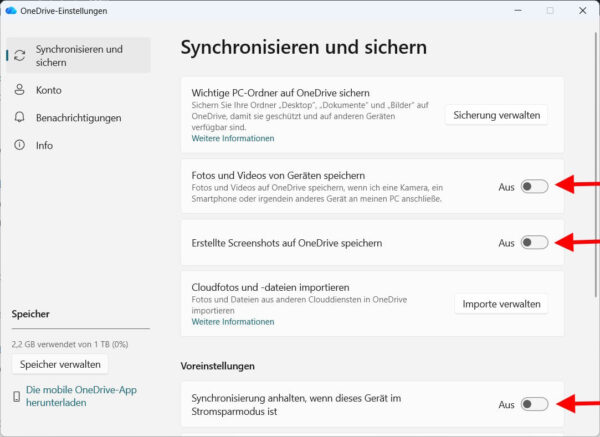The height and width of the screenshot is (437, 600).
Task: Click the storage usage progress bar
Action: (x=80, y=328)
